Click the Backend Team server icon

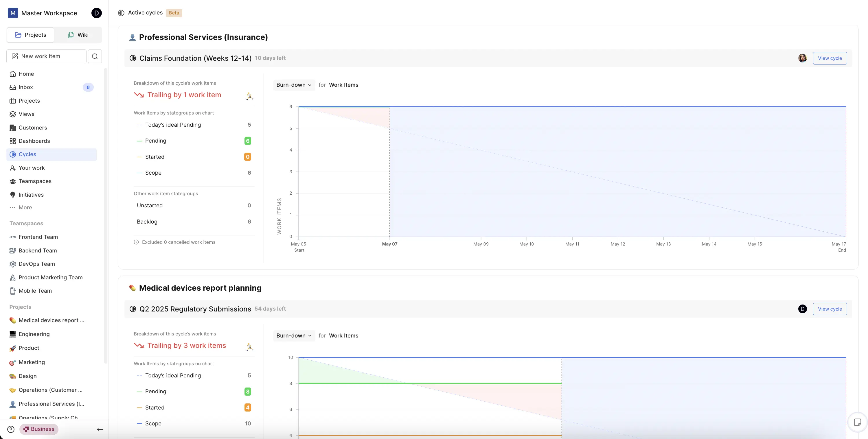click(x=13, y=251)
